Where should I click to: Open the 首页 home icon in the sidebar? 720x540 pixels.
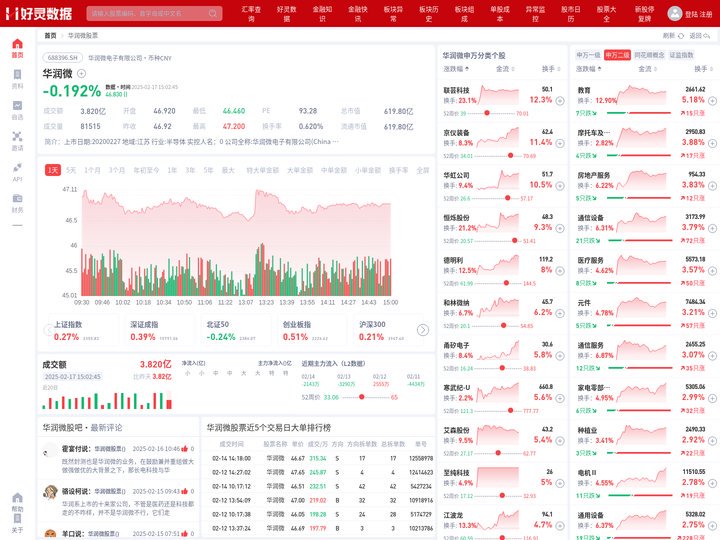[x=17, y=44]
